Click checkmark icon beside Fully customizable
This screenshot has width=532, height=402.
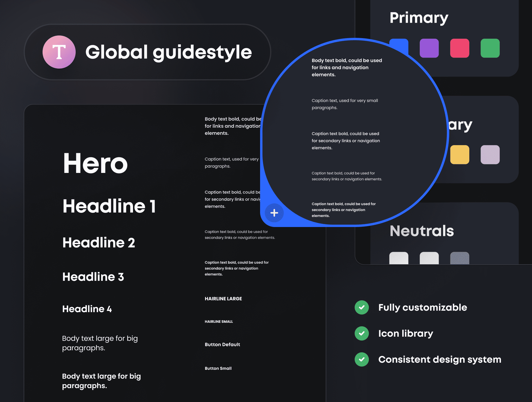pos(362,307)
